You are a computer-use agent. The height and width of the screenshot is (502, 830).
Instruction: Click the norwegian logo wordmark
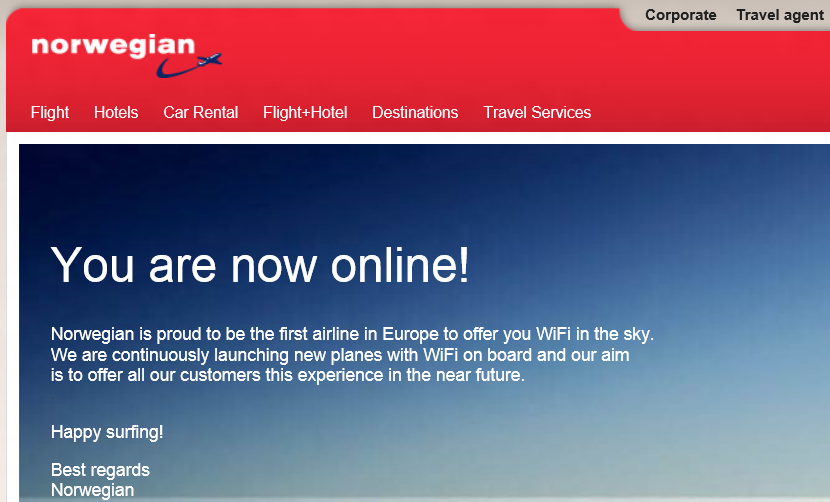pos(113,46)
